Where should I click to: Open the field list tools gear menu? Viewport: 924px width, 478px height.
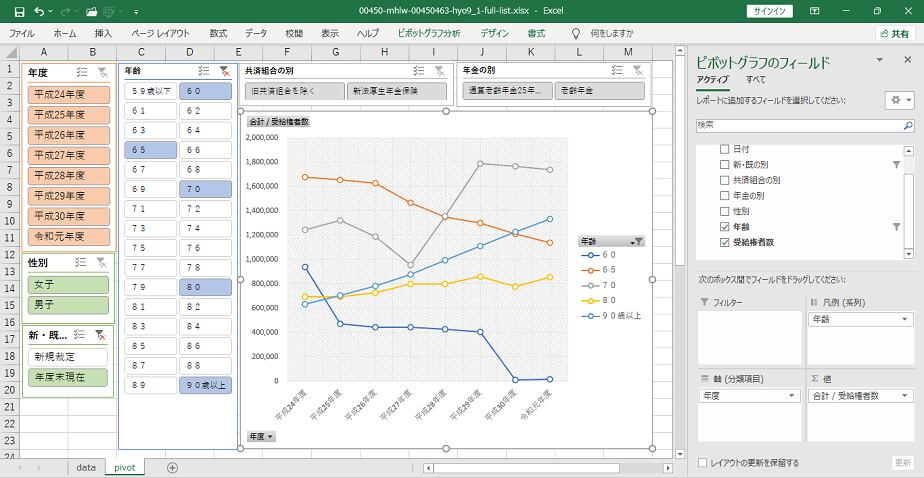point(898,100)
